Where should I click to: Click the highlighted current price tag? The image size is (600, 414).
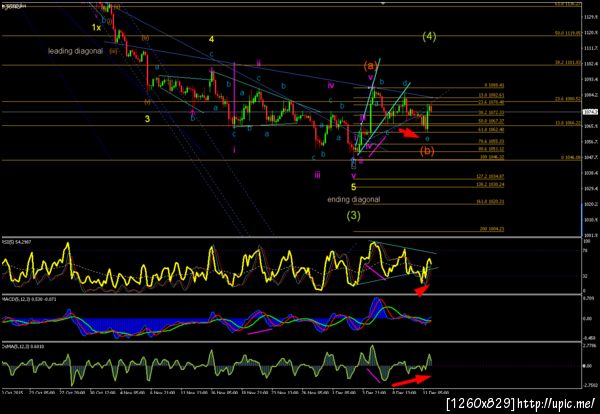(x=588, y=112)
